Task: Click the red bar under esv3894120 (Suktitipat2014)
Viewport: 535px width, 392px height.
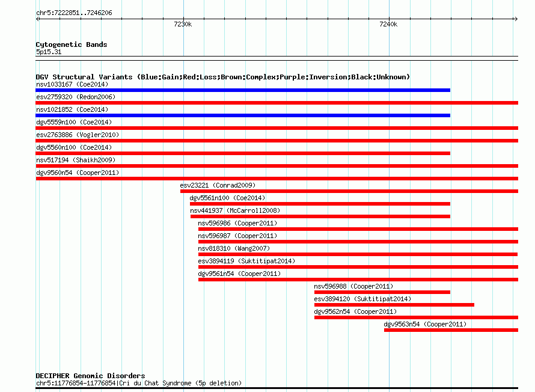Action: (x=394, y=305)
